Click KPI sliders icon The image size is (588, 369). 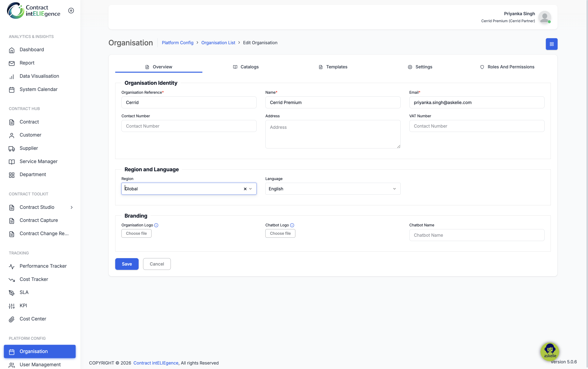(12, 306)
